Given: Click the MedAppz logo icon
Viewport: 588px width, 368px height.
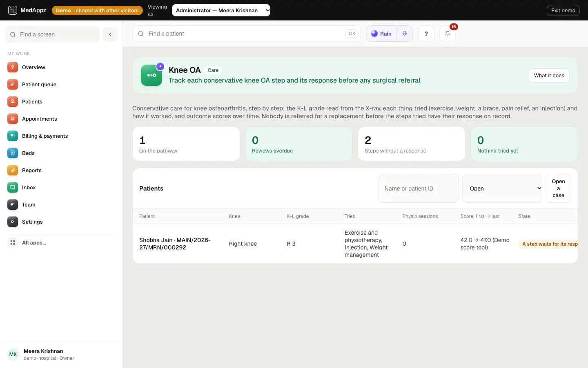Looking at the screenshot, I should (13, 10).
